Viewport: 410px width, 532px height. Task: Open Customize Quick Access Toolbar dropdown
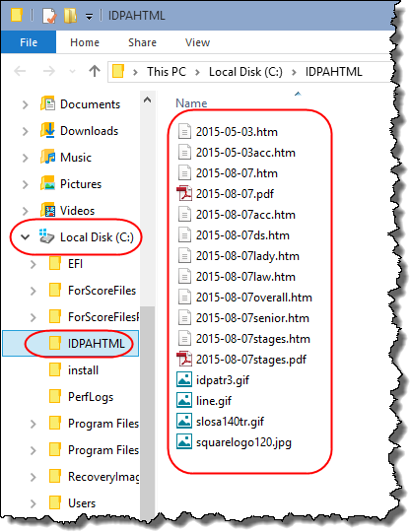pyautogui.click(x=89, y=17)
